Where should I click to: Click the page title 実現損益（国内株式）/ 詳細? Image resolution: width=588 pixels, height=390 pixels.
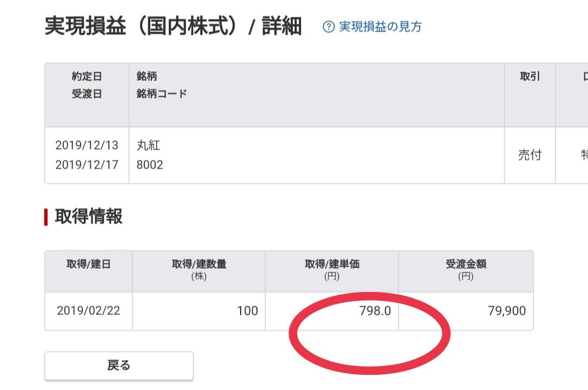pos(173,26)
